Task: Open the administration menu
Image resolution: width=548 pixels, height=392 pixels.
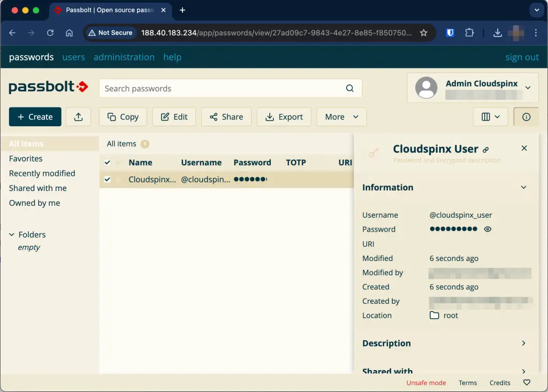Action: [x=124, y=57]
